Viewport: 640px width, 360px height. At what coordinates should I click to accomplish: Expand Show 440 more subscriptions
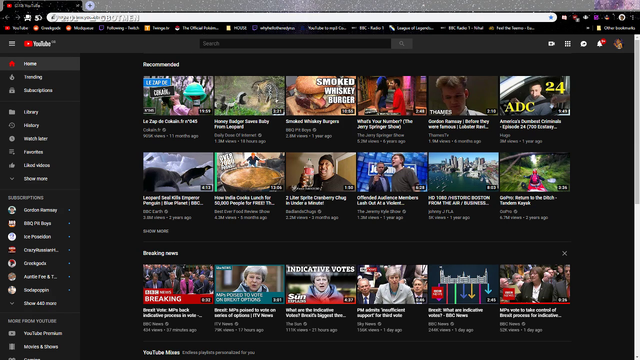pyautogui.click(x=40, y=303)
